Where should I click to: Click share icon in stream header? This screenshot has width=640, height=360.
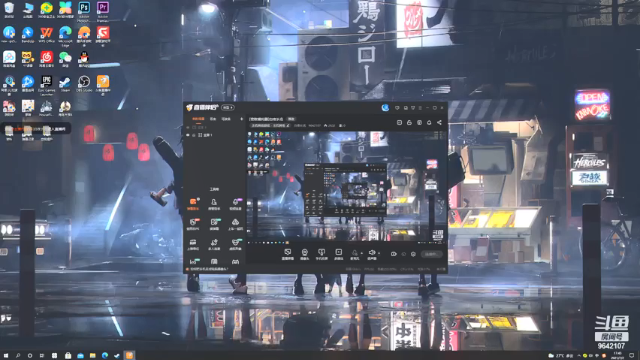coord(439,122)
